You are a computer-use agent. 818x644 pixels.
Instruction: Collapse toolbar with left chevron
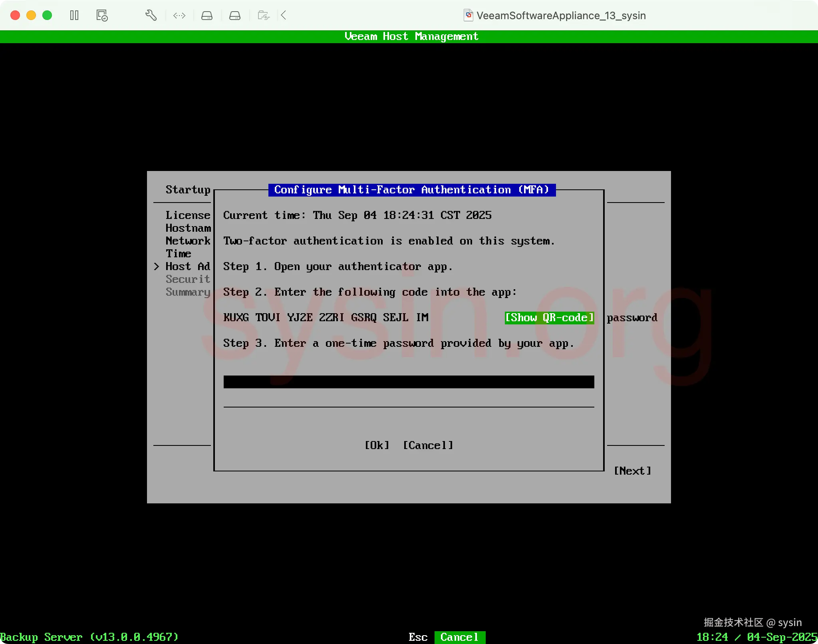tap(284, 16)
